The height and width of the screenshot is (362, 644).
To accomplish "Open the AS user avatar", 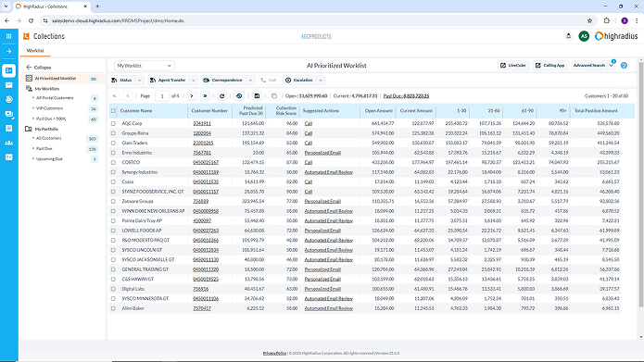I will point(584,36).
